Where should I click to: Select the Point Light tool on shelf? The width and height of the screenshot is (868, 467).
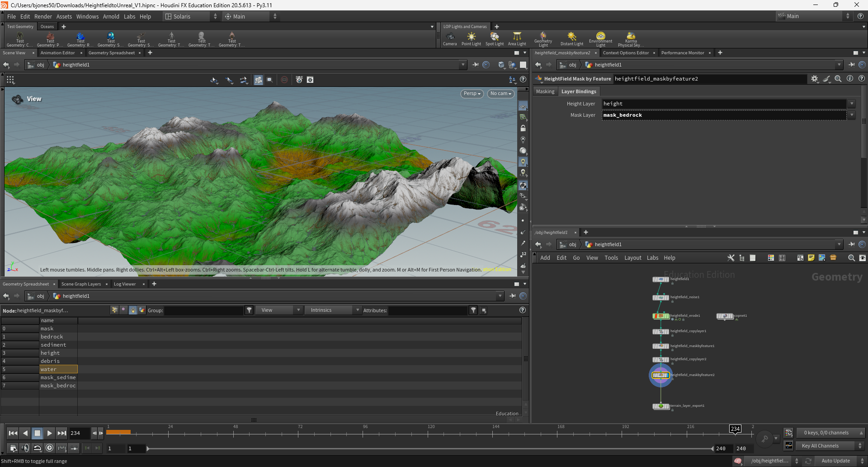(x=471, y=38)
